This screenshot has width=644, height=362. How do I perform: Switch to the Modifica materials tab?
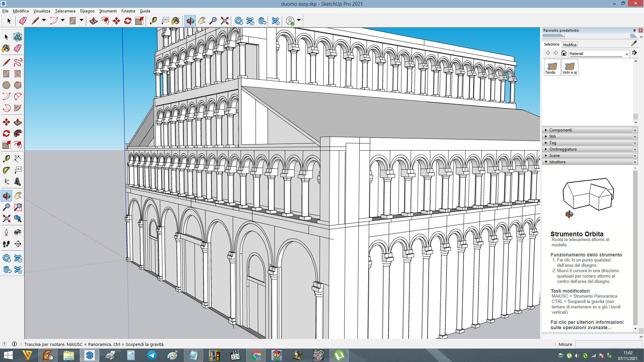coord(570,45)
